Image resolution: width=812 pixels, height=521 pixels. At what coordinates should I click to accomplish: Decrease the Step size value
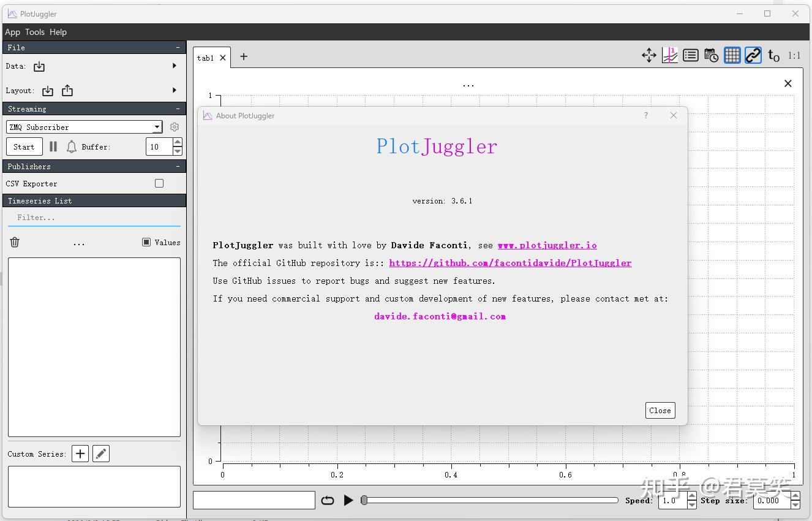tap(795, 504)
